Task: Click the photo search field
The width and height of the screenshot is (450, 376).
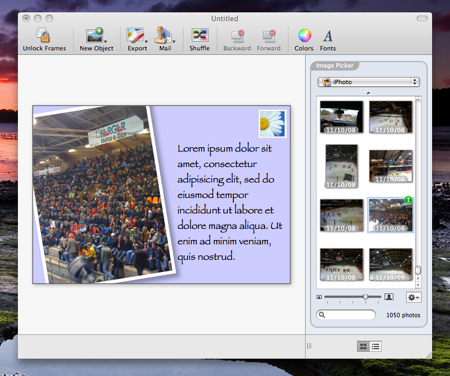Action: tap(346, 315)
